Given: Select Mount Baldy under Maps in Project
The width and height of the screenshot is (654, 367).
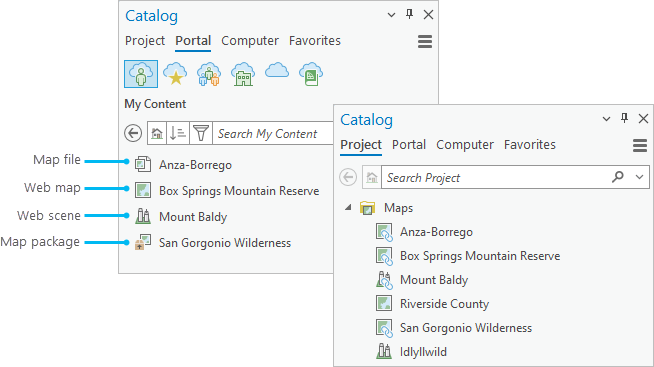Looking at the screenshot, I should tap(434, 280).
